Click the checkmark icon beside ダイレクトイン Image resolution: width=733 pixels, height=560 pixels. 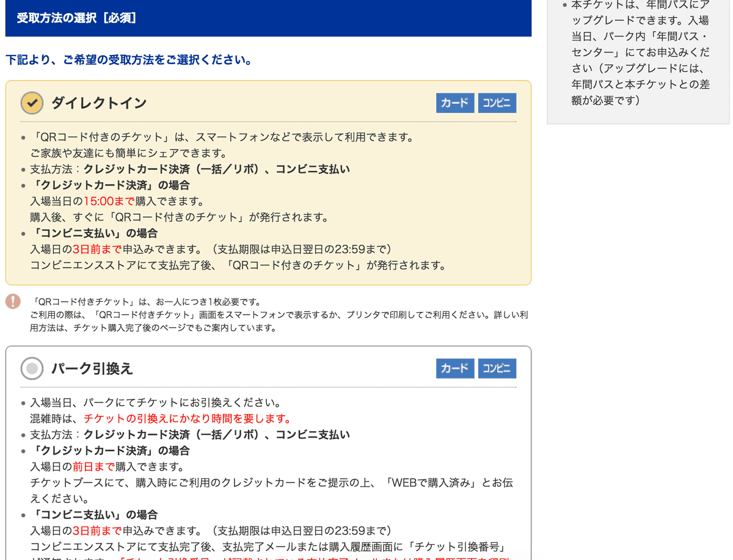[32, 103]
